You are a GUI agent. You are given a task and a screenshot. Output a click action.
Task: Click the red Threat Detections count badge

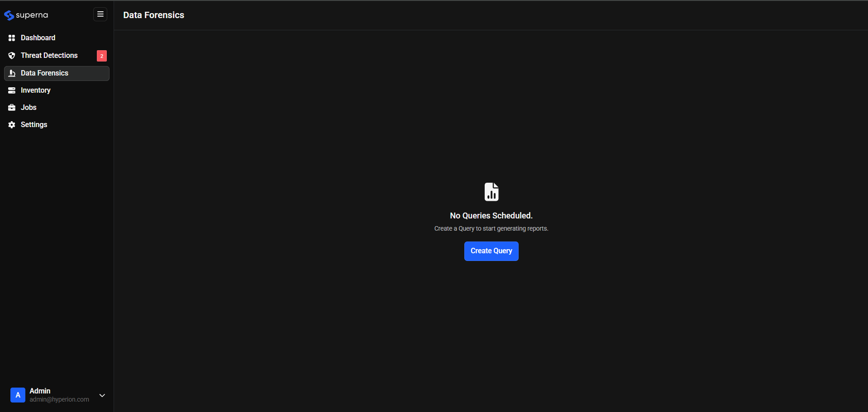point(102,56)
